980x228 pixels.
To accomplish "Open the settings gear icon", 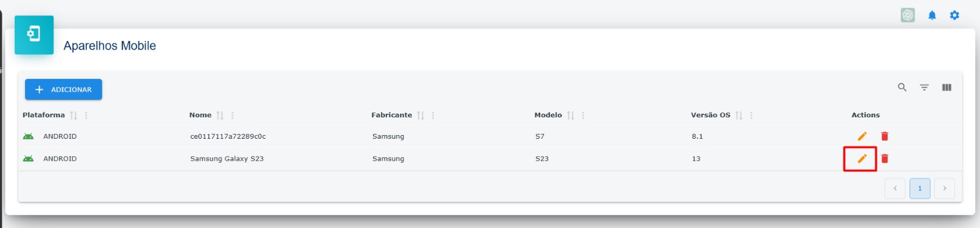I will [x=954, y=15].
